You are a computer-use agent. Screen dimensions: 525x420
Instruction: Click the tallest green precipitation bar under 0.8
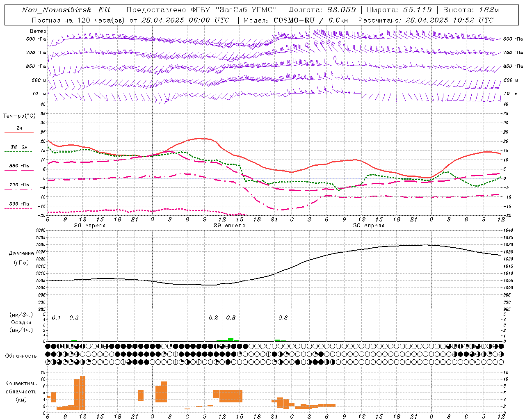(231, 340)
